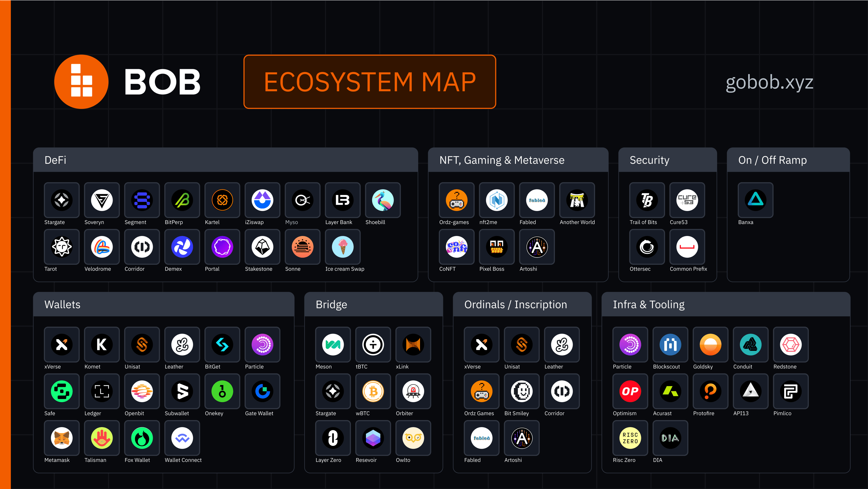868x489 pixels.
Task: Select the Myso icon
Action: [x=302, y=200]
